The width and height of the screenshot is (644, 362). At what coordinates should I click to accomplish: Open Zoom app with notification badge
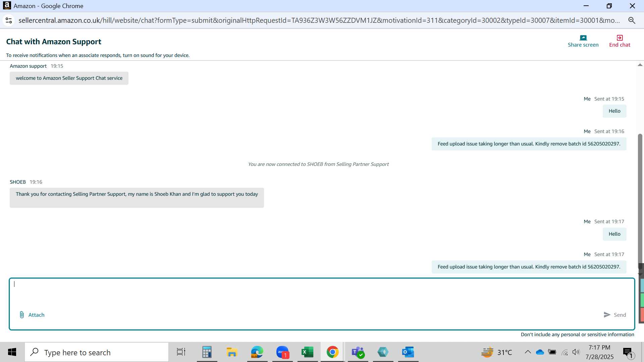pyautogui.click(x=282, y=352)
